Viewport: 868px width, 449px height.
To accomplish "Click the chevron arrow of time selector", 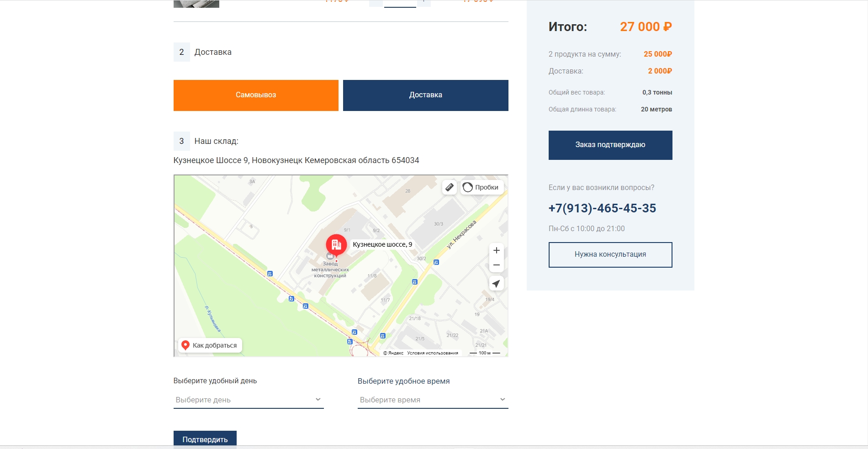I will point(503,400).
